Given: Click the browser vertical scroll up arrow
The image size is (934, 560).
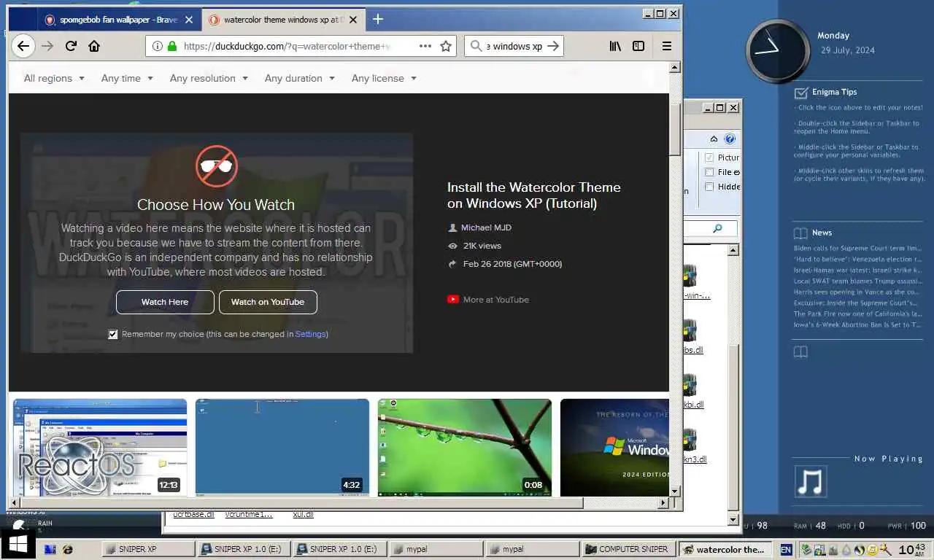Looking at the screenshot, I should click(675, 67).
